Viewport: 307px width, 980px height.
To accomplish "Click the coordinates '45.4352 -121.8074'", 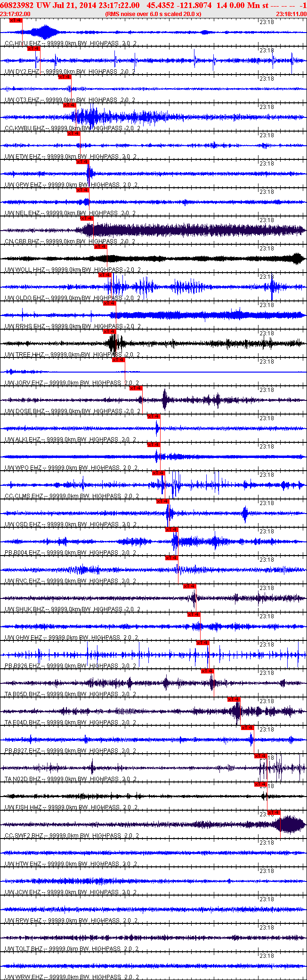I will (x=179, y=5).
